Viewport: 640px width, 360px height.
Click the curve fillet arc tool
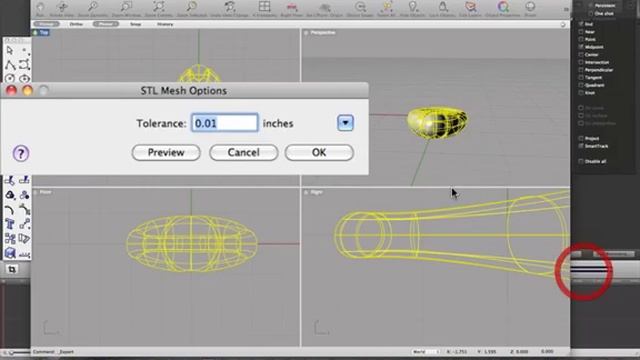click(10, 210)
